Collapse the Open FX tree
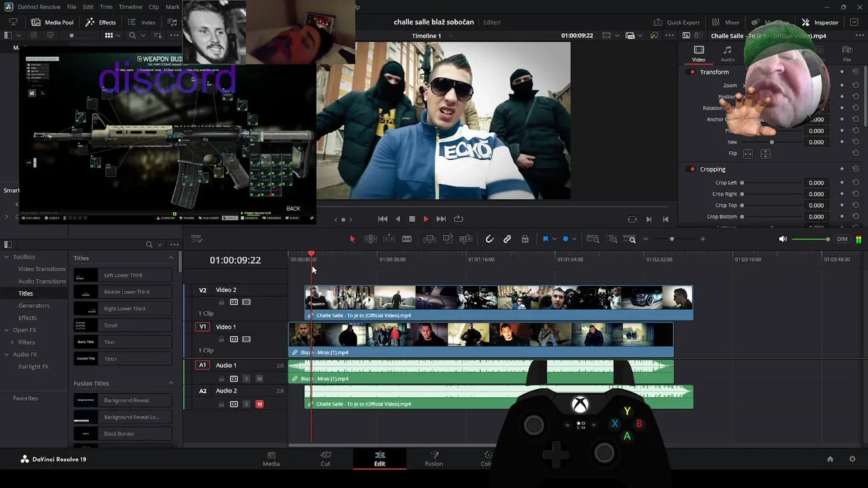Image resolution: width=868 pixels, height=488 pixels. click(7, 331)
